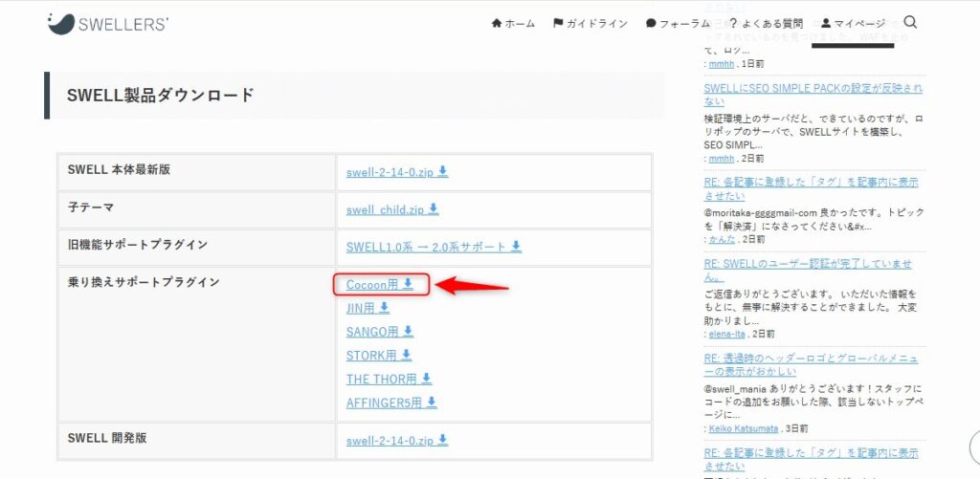
Task: Open マイページ menu item
Action: pos(853,24)
